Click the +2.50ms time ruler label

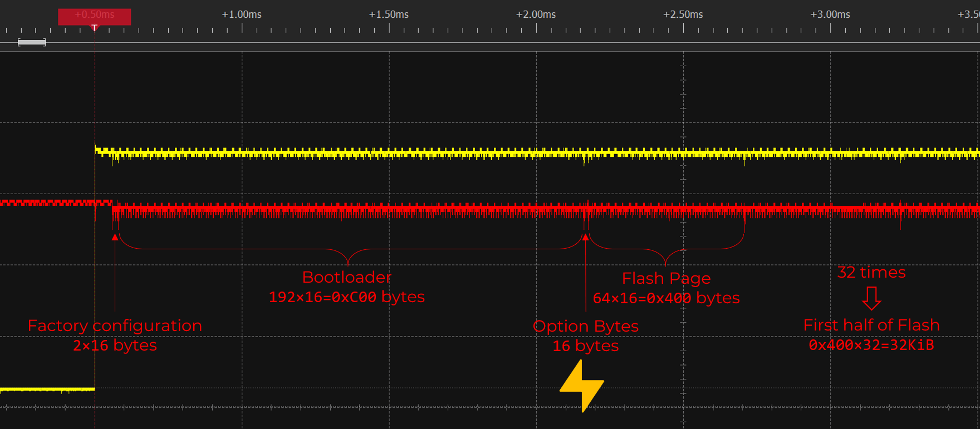click(683, 14)
